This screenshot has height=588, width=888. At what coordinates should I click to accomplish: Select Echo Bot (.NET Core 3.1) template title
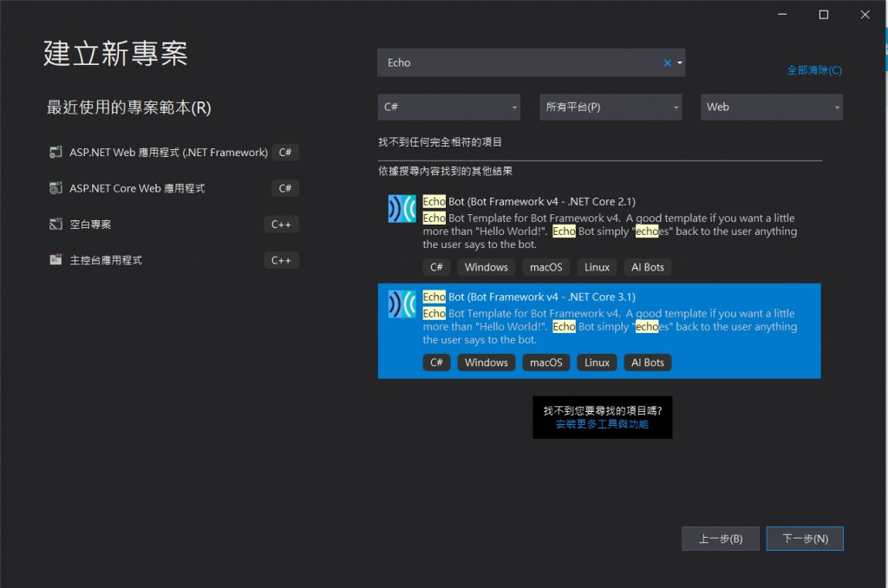[529, 297]
